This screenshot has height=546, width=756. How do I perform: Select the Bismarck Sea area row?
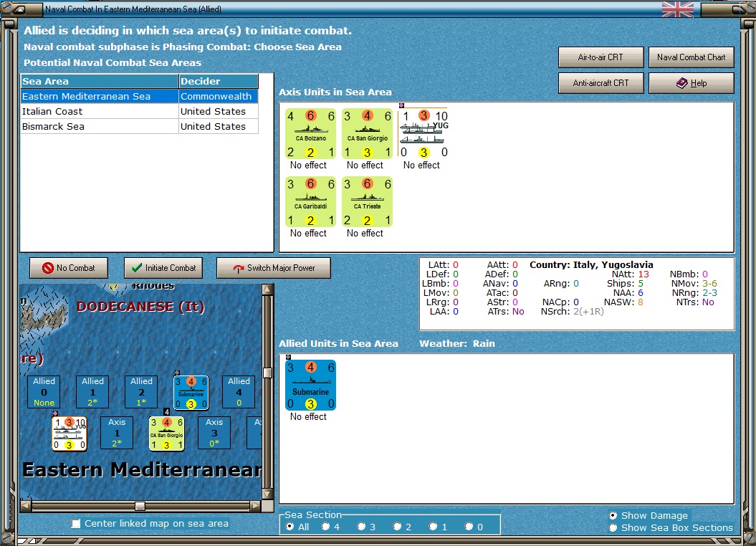click(139, 126)
